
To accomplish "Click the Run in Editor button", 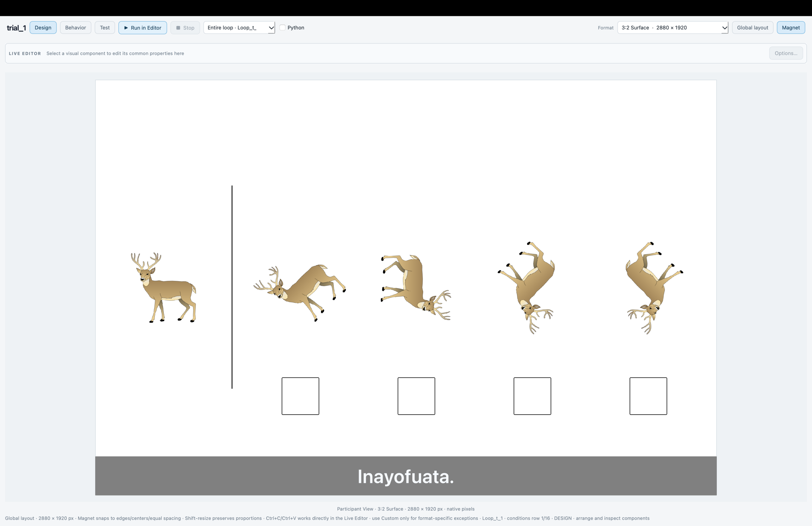I will point(143,28).
